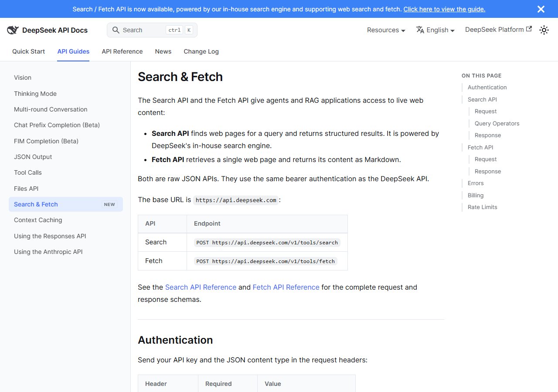Click the base URL code 'https://api.deepseek.com'

tap(236, 200)
